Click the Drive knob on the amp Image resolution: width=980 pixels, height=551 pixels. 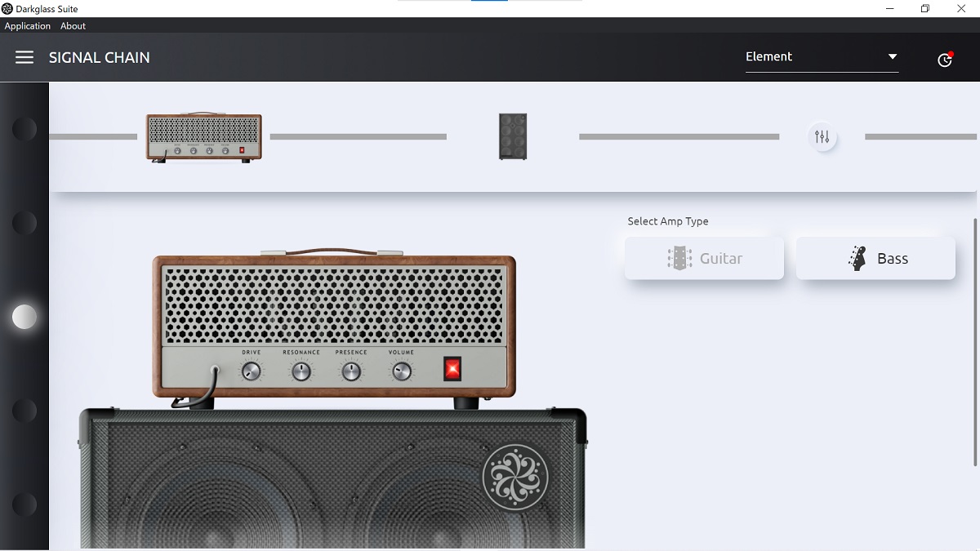pyautogui.click(x=252, y=371)
